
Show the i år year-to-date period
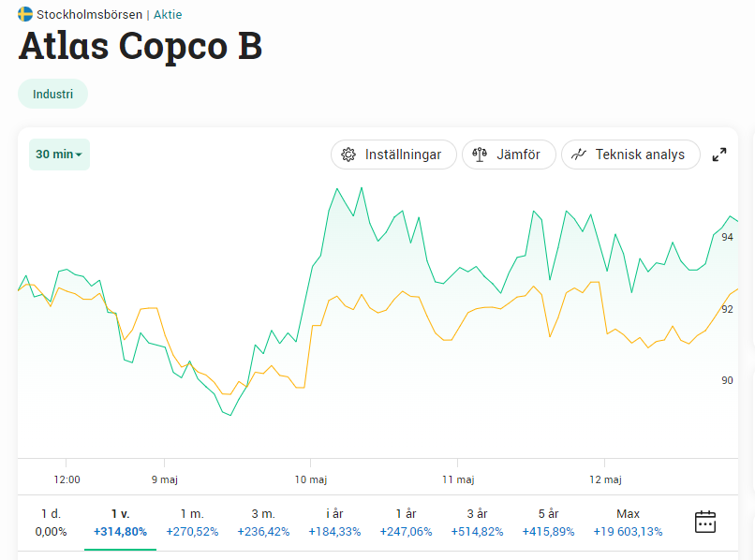[334, 523]
